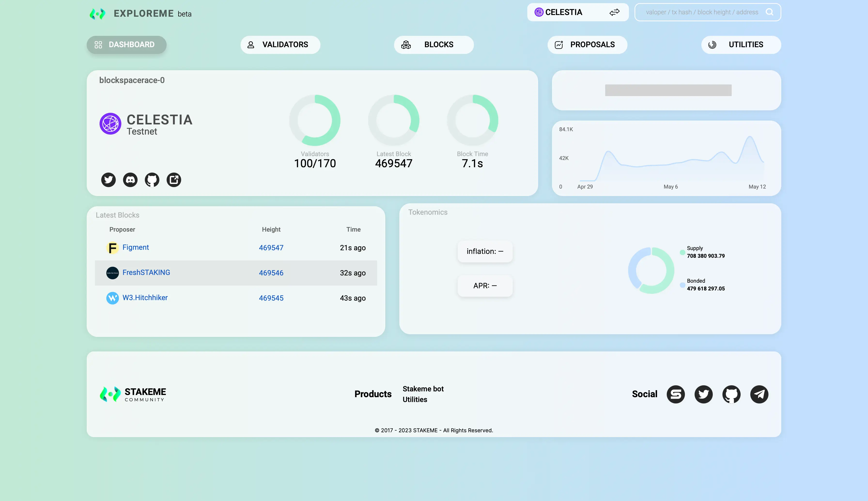Open the footer GitHub social icon
This screenshot has height=501, width=868.
coord(731,394)
